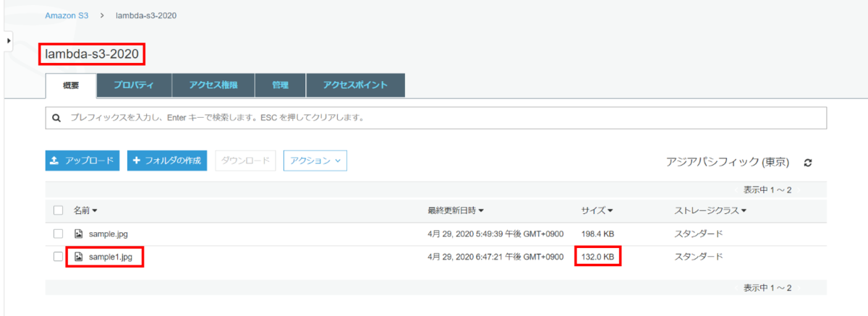Open the アクセスポイント tab
Viewport: 868px width, 316px height.
(355, 85)
